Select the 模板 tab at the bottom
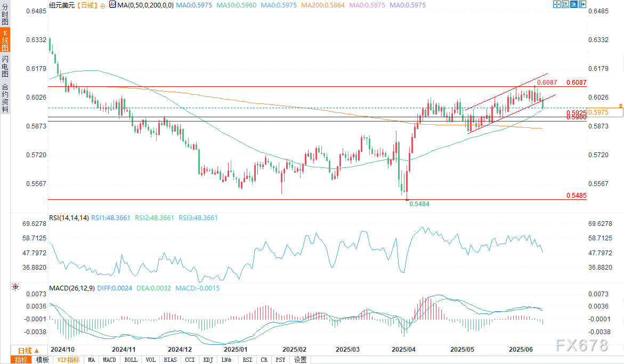 (42, 360)
